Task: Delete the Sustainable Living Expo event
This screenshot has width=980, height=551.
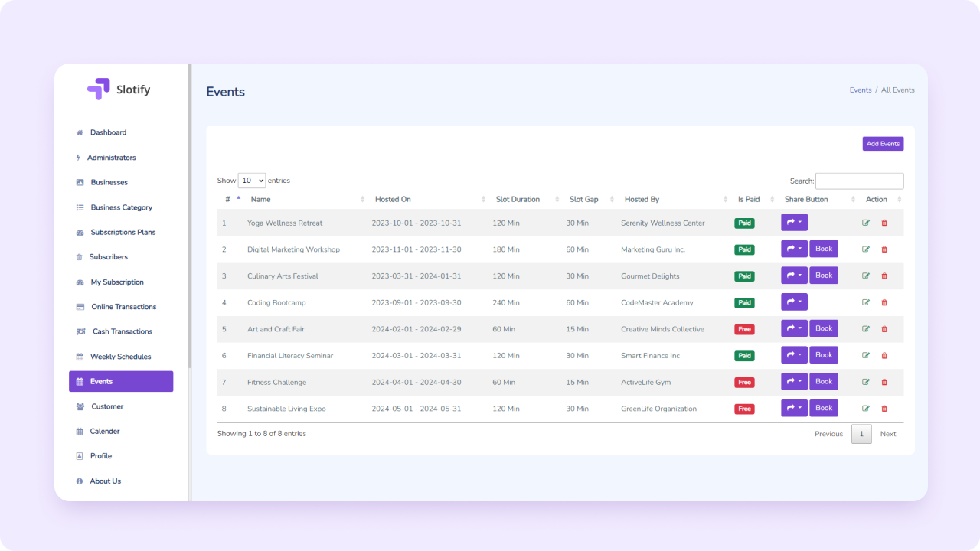Action: tap(884, 409)
